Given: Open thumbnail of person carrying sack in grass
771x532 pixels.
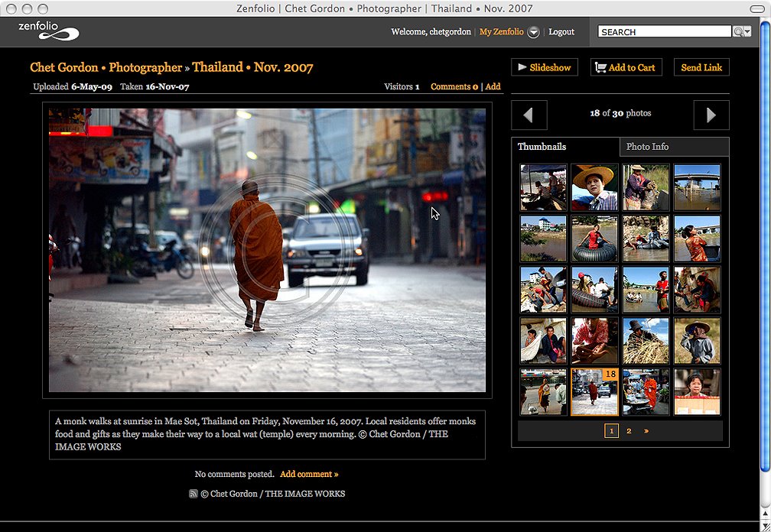Looking at the screenshot, I should point(646,187).
